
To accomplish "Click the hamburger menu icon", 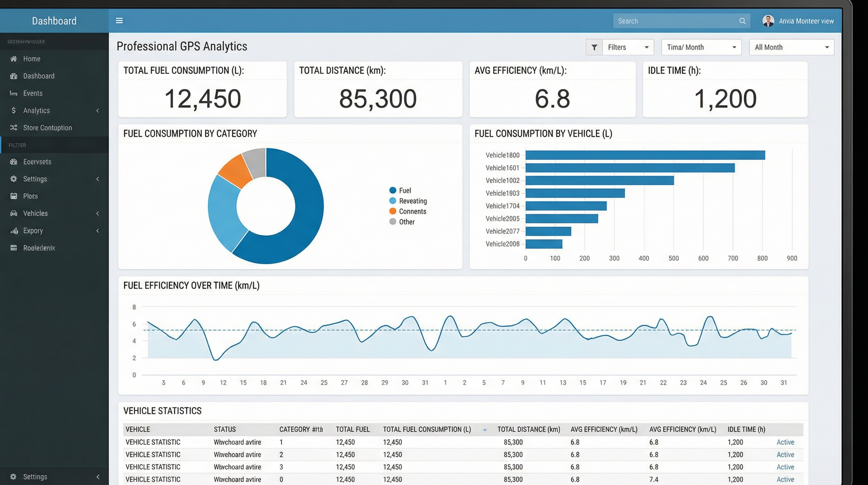I will (119, 21).
